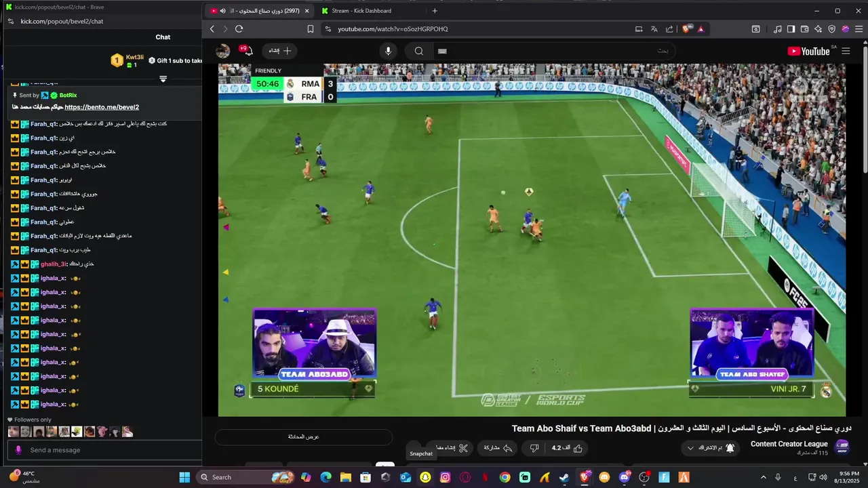868x488 pixels.
Task: Open Content Creator League channel name
Action: click(789, 444)
